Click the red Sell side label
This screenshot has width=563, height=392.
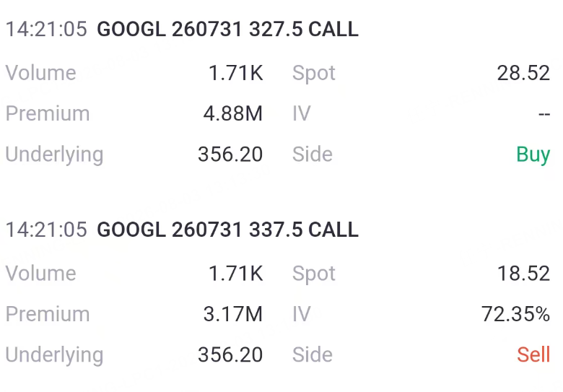[533, 354]
